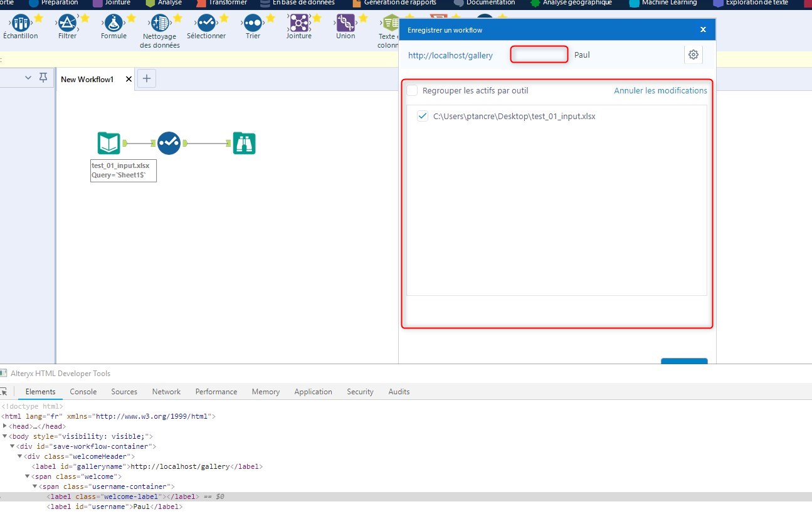
Task: Close the New Workflow1 tab
Action: 129,79
